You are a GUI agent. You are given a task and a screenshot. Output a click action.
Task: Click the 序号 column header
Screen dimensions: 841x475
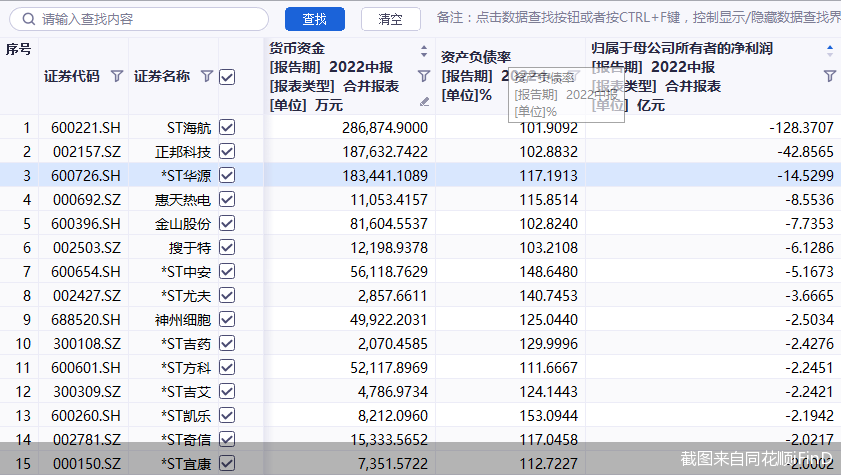point(18,49)
